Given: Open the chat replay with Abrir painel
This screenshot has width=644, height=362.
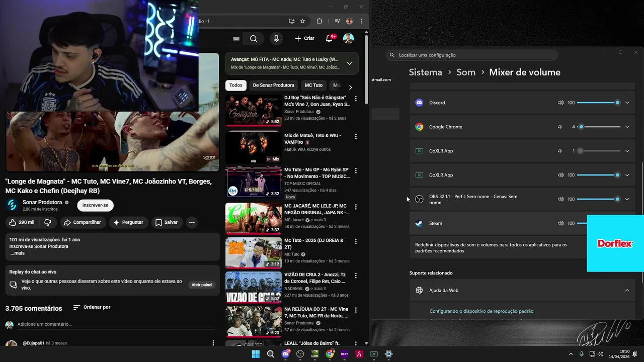Looking at the screenshot, I should (x=202, y=285).
